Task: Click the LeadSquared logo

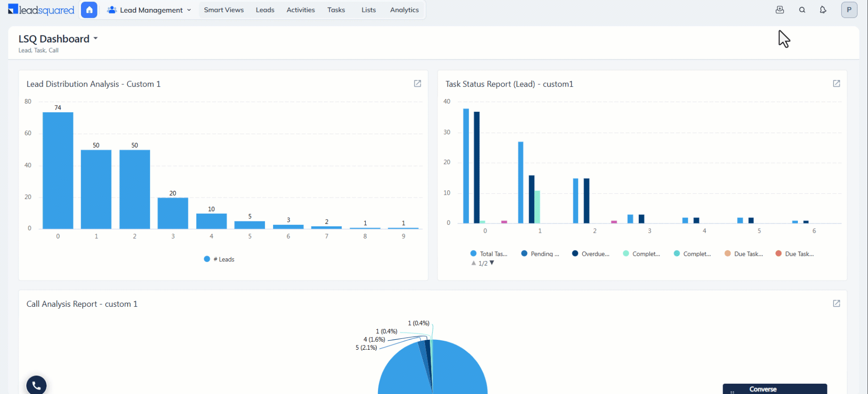Action: 41,10
